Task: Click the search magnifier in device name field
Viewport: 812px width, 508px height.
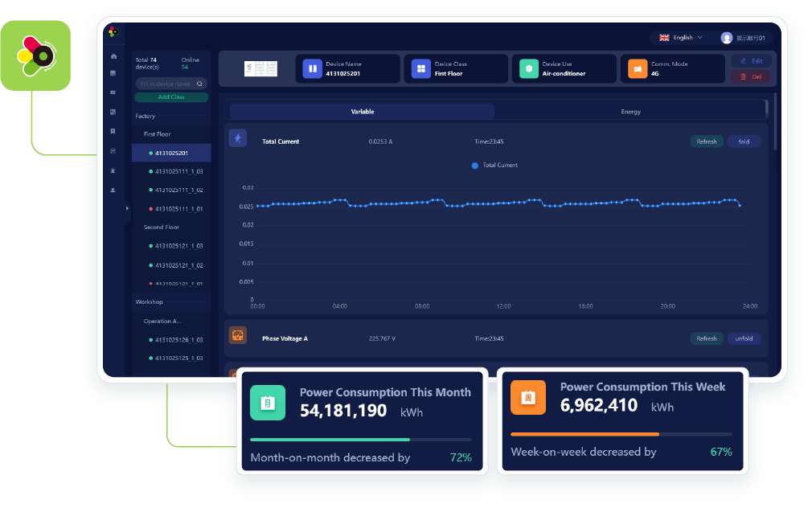Action: coord(200,84)
